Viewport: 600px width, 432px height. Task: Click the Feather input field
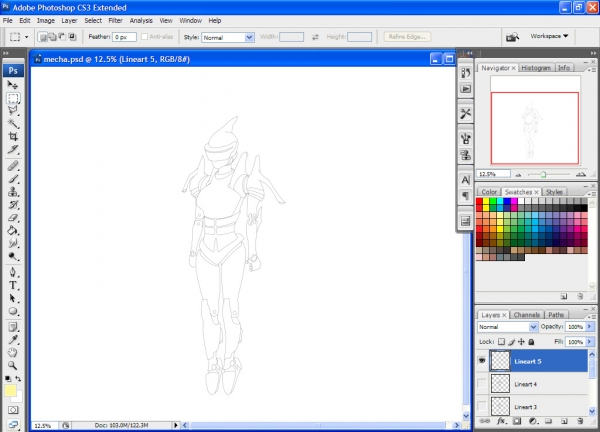coord(124,37)
